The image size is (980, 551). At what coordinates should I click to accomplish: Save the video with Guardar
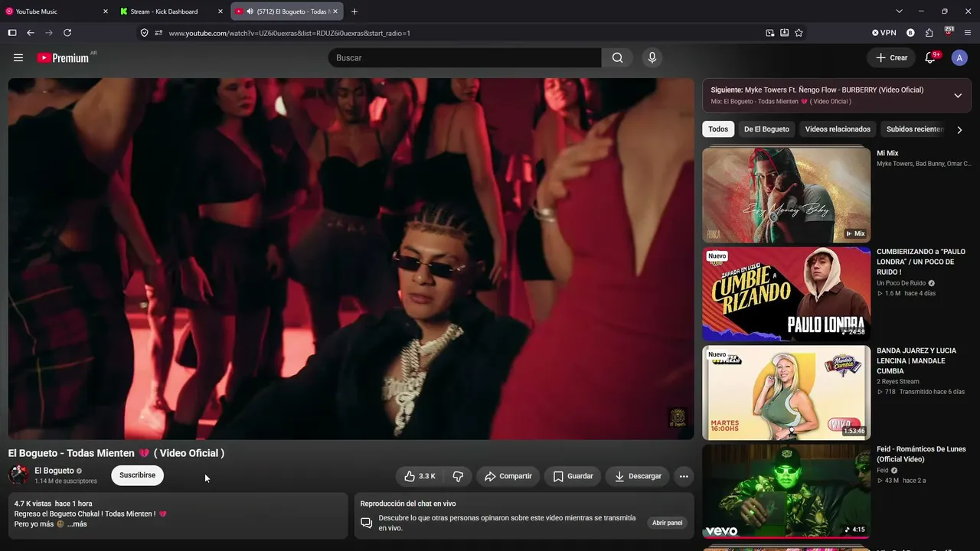(573, 476)
